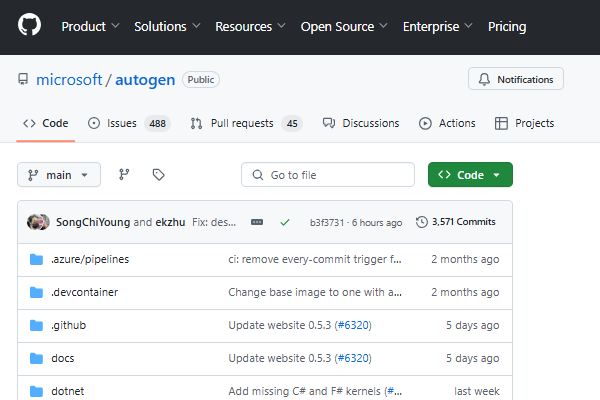This screenshot has height=400, width=600.
Task: Open ekzhu's profile link
Action: [x=170, y=222]
